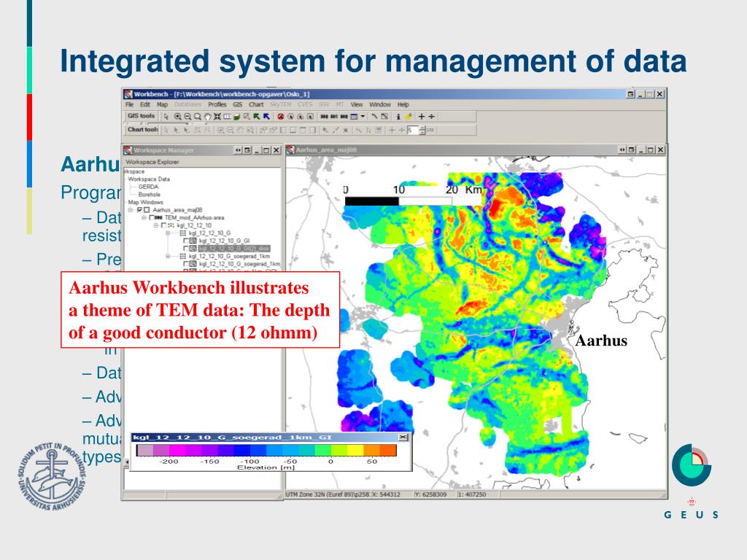
Task: Select the kgl_12_12_10_G_GI layer name
Action: click(225, 241)
